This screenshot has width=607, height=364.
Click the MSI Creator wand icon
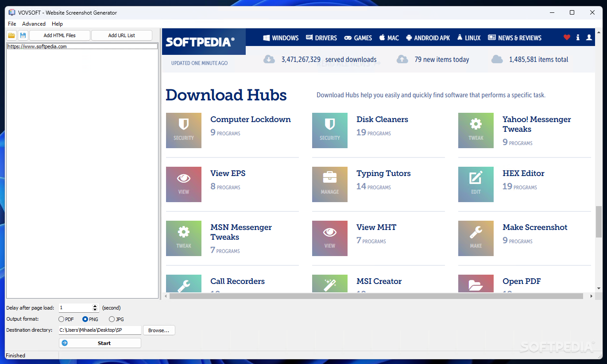pos(330,284)
